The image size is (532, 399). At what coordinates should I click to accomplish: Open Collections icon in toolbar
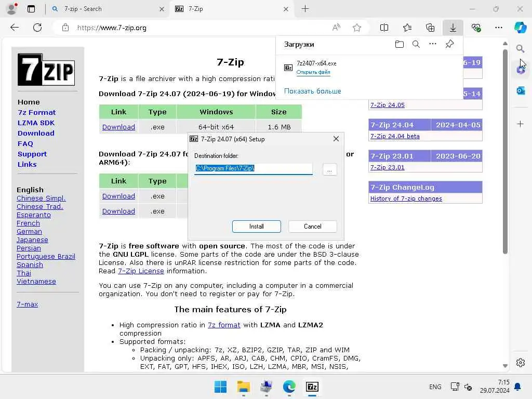click(x=430, y=28)
